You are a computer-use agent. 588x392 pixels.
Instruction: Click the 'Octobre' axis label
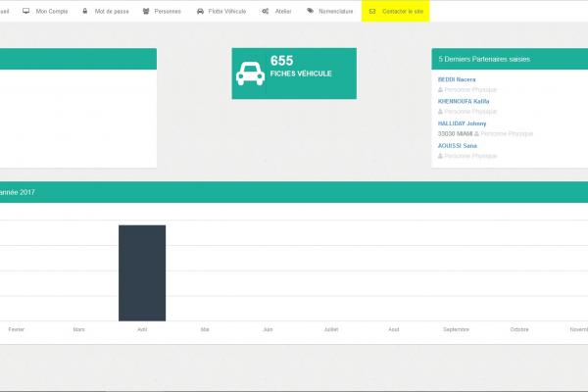(x=519, y=329)
